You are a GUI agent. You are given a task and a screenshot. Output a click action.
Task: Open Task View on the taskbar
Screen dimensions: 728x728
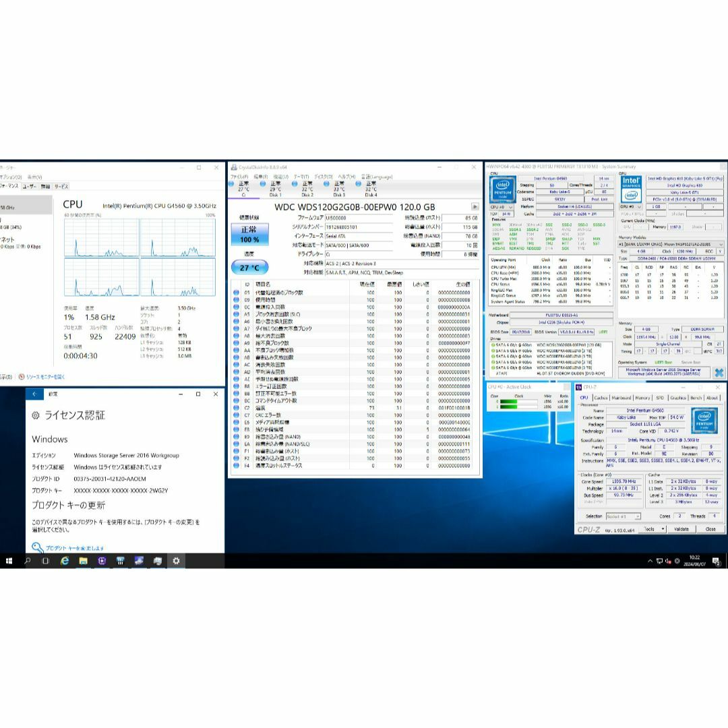[x=46, y=561]
